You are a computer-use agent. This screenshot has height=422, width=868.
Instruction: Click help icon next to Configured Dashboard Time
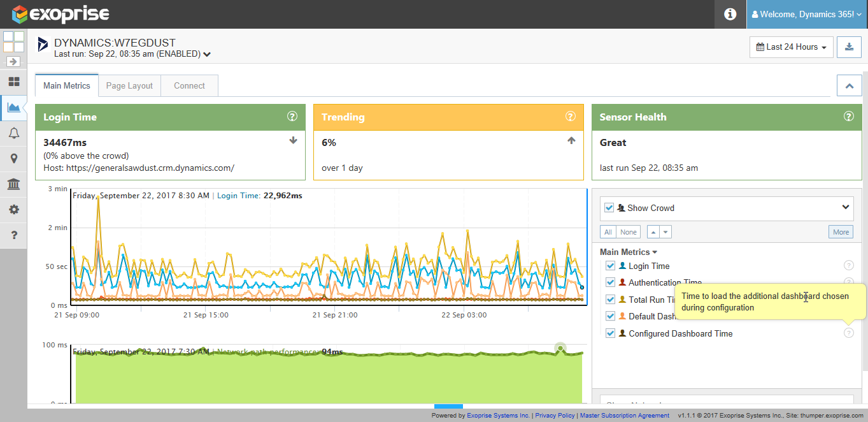[848, 333]
